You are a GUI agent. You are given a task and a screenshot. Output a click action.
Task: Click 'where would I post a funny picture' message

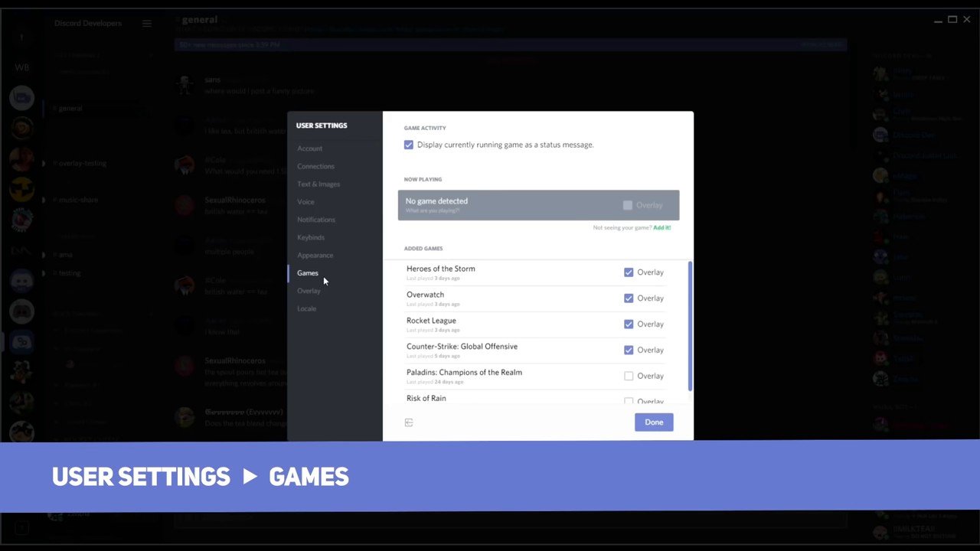(x=260, y=91)
